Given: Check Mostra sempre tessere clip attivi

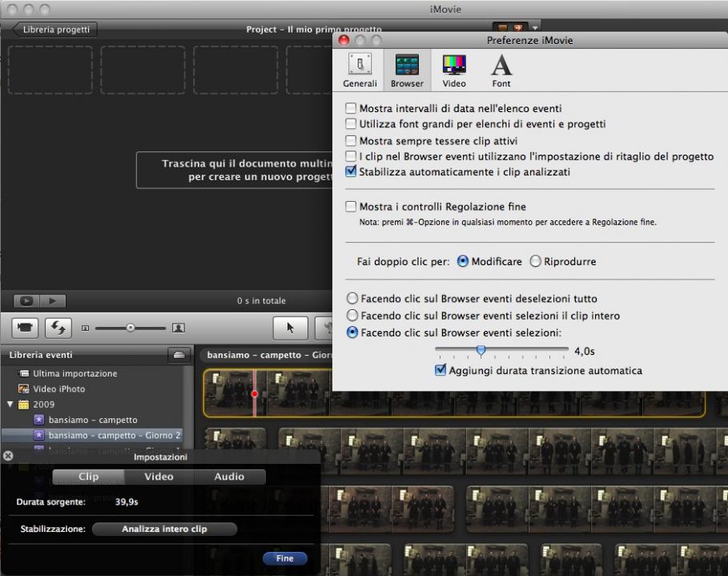Looking at the screenshot, I should pyautogui.click(x=351, y=140).
